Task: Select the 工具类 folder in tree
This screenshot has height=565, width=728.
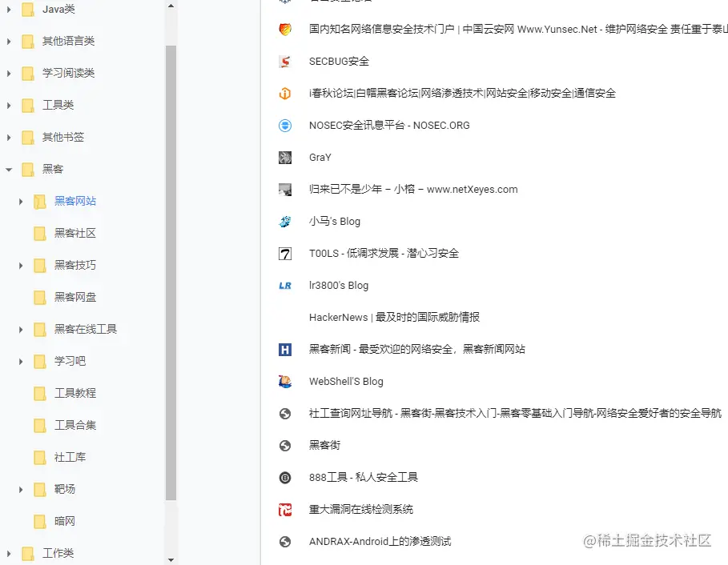Action: click(x=58, y=106)
